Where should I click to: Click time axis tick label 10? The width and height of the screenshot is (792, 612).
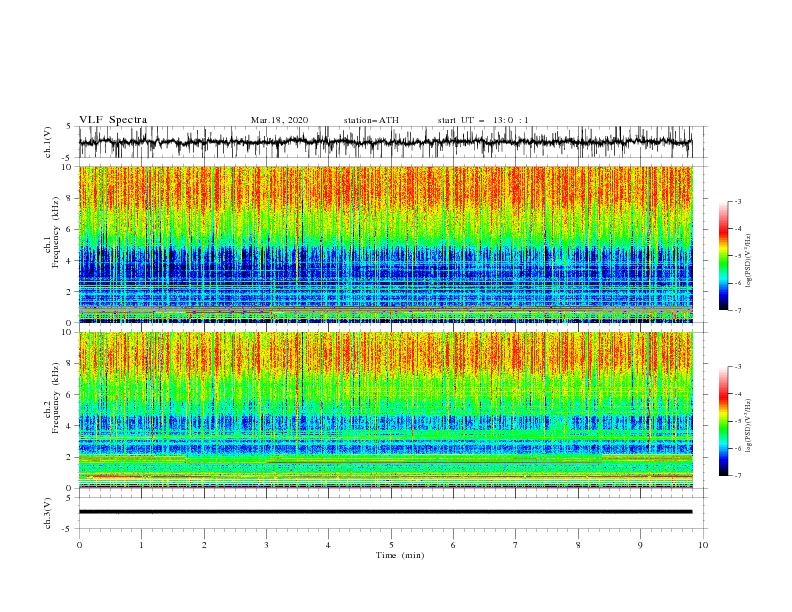pyautogui.click(x=703, y=545)
